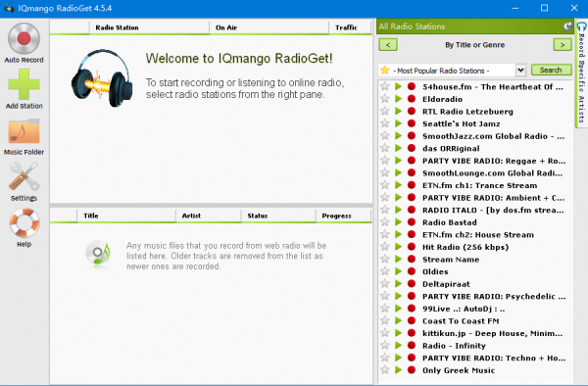Star RTL Radio Letzebuerg as favorite
The width and height of the screenshot is (588, 386).
(x=385, y=112)
